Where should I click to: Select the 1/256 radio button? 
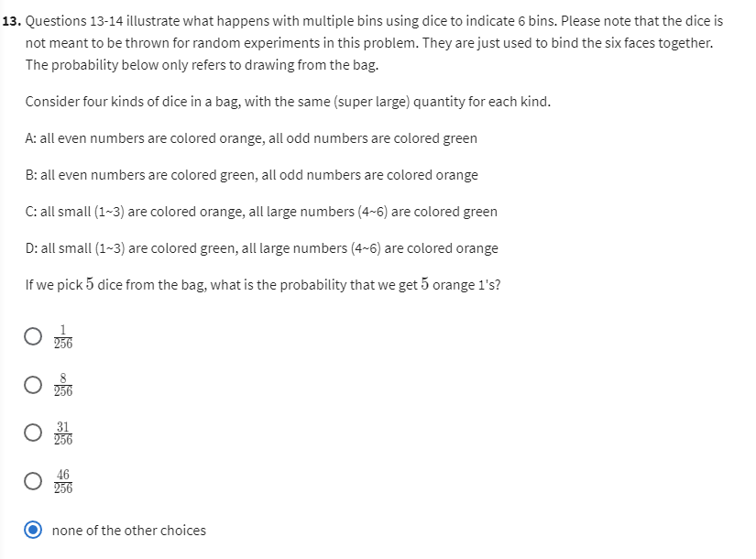33,336
